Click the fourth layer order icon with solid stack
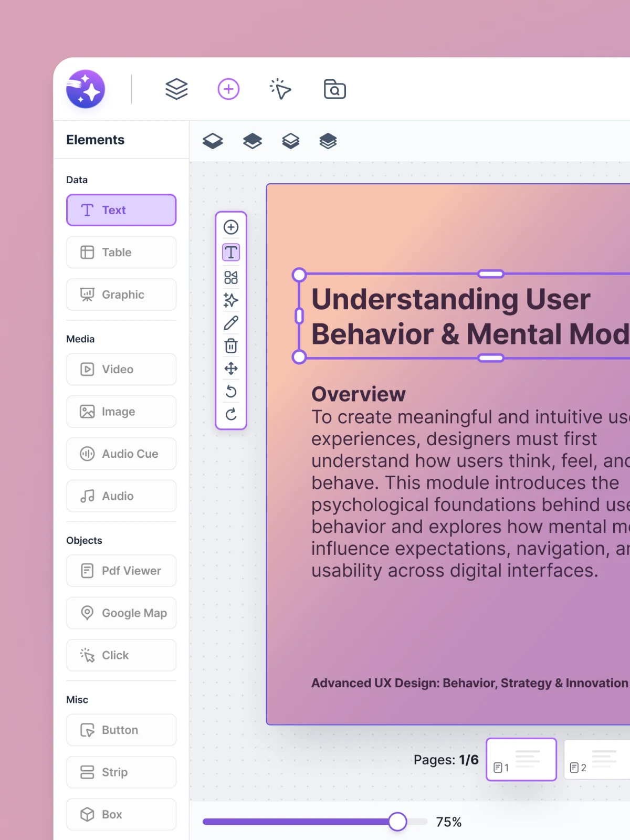 [x=328, y=141]
